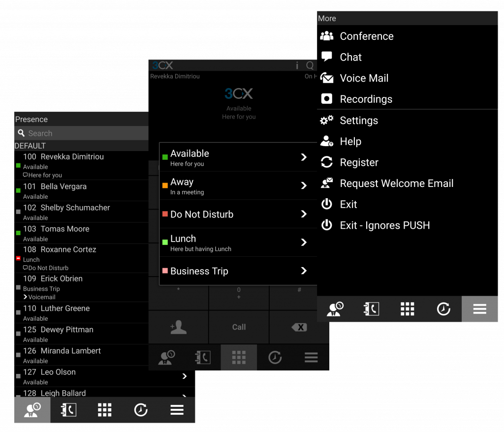Screen dimensions: 504x432
Task: Open call history in dialer screen bar
Action: coord(275,357)
